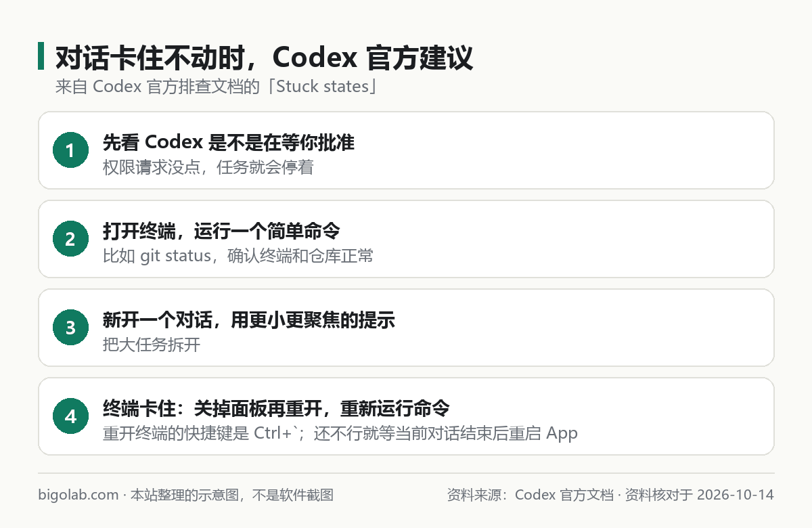This screenshot has width=812, height=528.
Task: Click the title '对话卡住不动时，Codex 官方建议'
Action: click(264, 58)
